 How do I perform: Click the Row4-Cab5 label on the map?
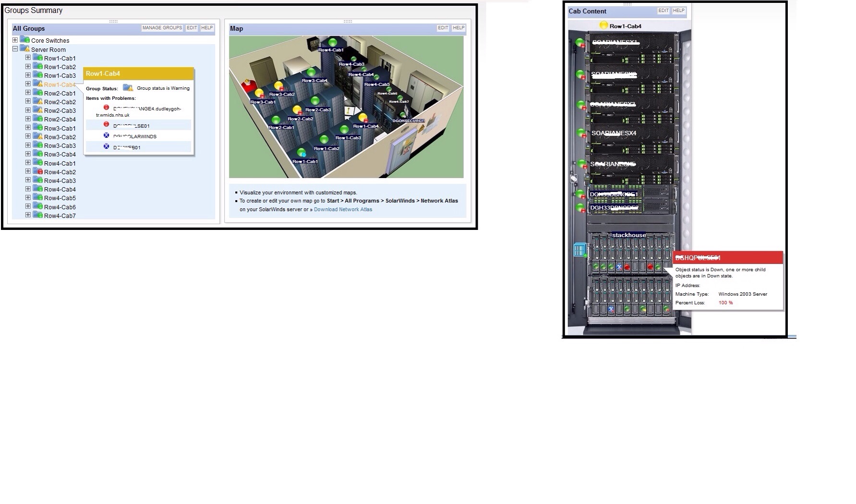pos(377,84)
